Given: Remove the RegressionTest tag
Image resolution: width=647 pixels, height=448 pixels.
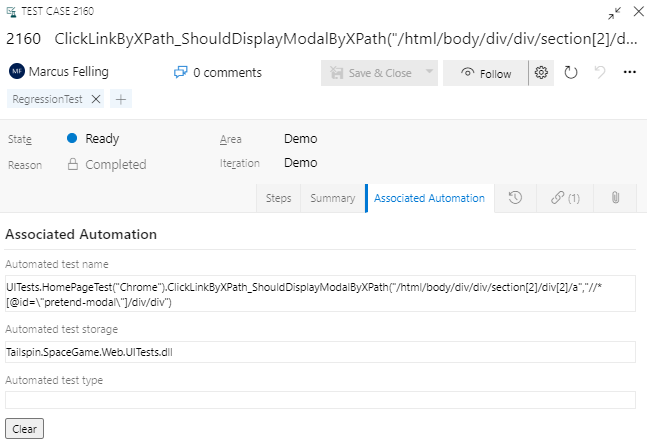Looking at the screenshot, I should (x=96, y=99).
